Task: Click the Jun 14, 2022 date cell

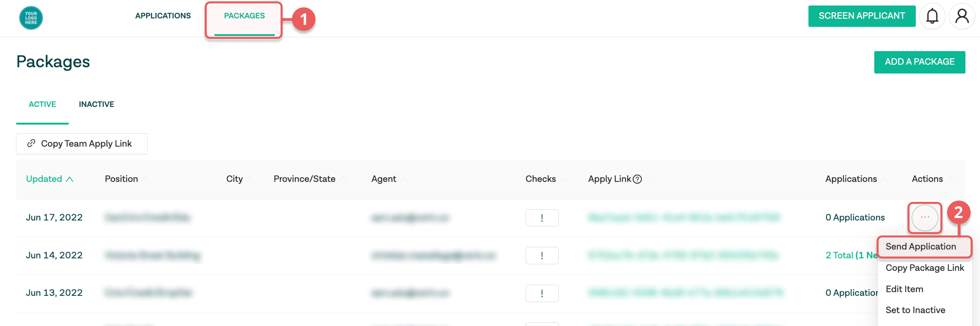Action: [x=54, y=255]
